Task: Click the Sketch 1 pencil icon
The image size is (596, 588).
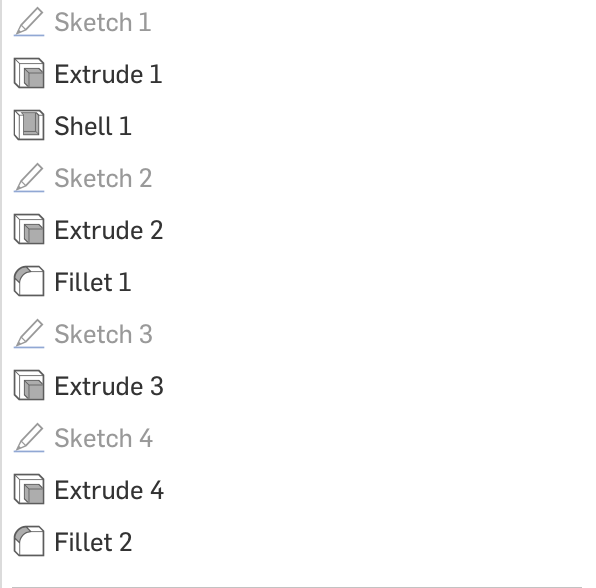Action: [29, 22]
